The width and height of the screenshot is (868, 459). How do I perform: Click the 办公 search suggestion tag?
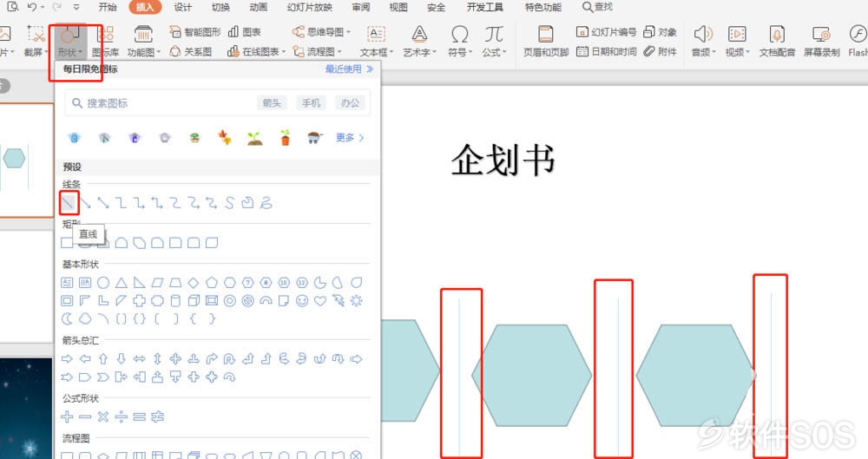click(x=350, y=103)
